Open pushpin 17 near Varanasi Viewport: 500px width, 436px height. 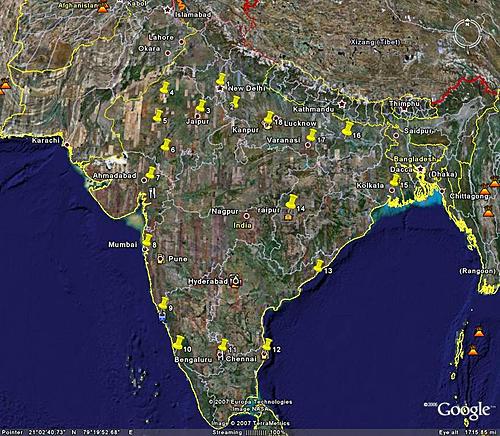click(311, 135)
